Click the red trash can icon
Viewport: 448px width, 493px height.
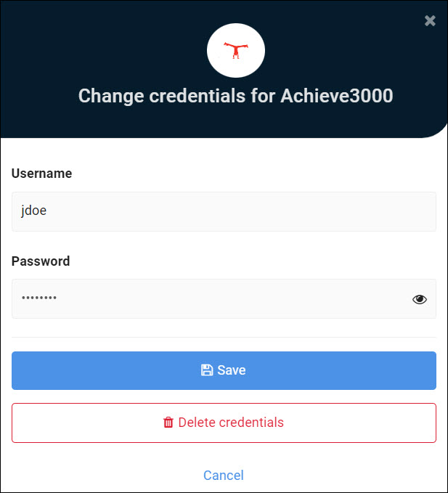tap(168, 423)
